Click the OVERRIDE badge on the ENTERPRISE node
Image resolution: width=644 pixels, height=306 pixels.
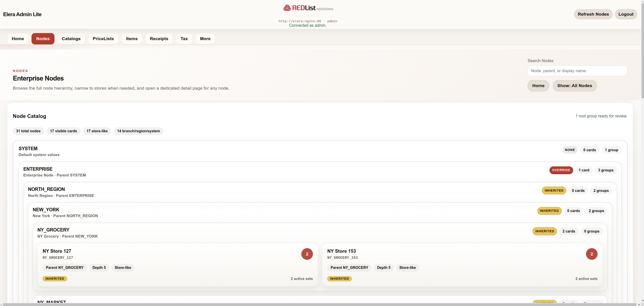561,170
